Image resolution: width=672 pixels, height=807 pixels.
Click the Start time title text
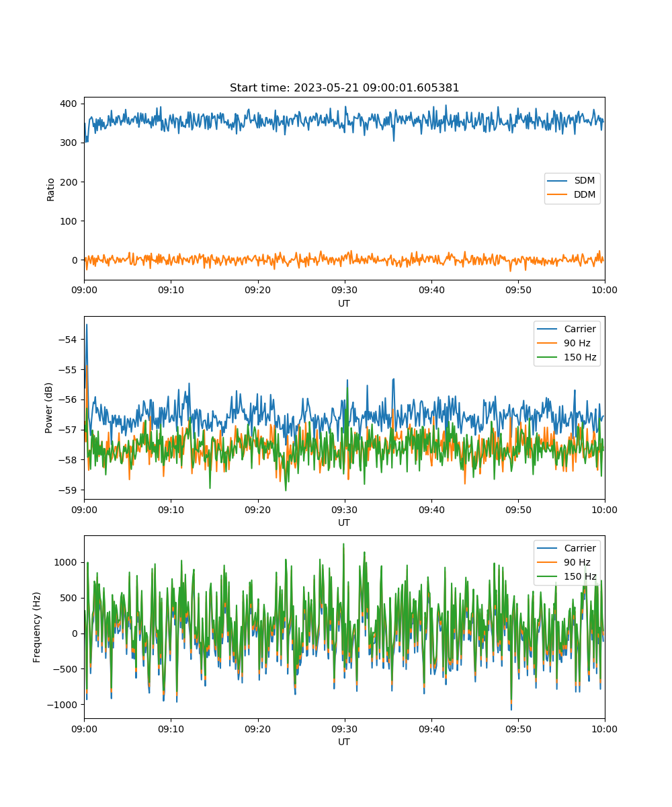(x=344, y=88)
